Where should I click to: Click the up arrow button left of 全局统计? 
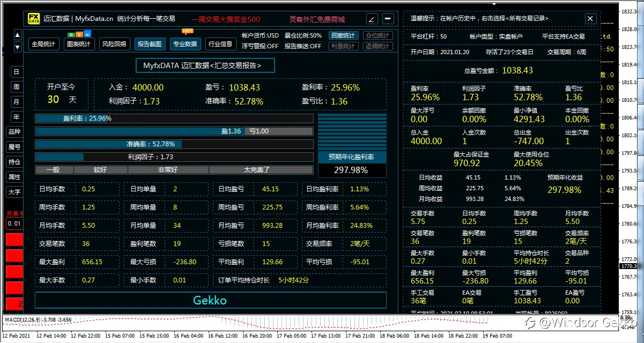tap(18, 35)
